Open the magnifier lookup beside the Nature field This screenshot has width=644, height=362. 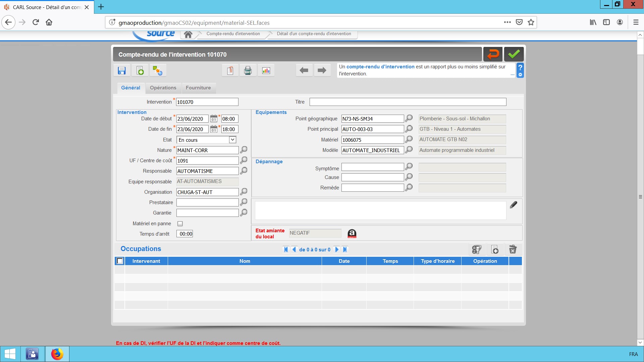(x=244, y=150)
